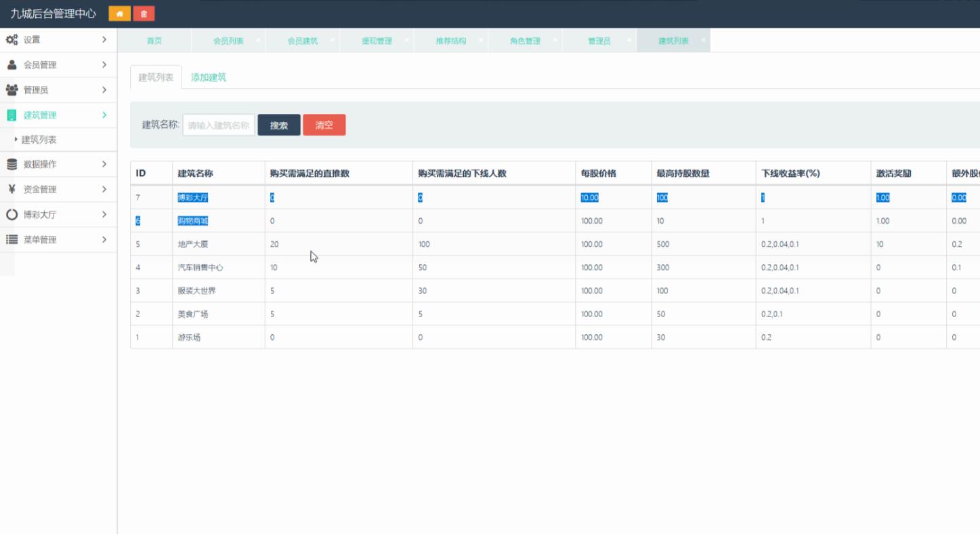Open 建筑列表 submenu item in sidebar
Viewport: 980px width, 534px height.
(39, 140)
